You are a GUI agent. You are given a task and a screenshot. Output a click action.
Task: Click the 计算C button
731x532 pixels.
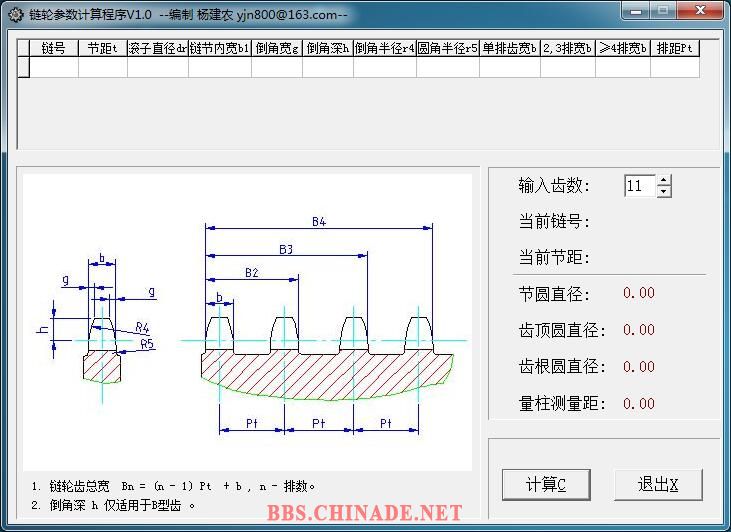coord(546,485)
